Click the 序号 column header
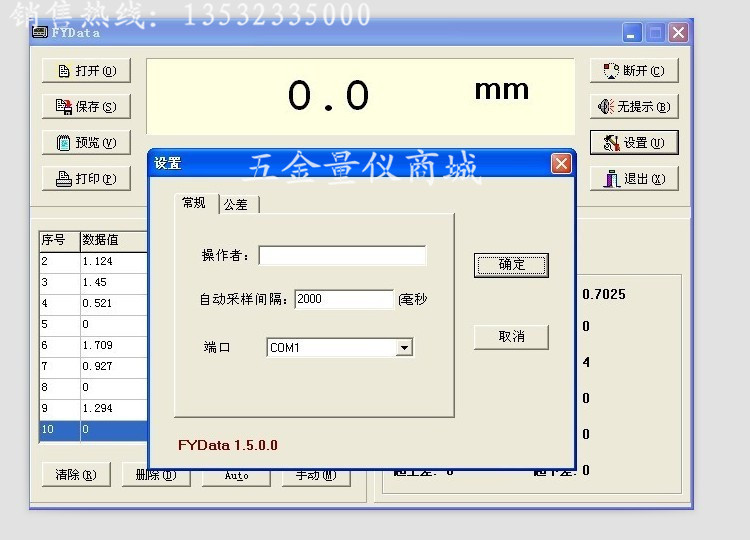 (x=60, y=240)
